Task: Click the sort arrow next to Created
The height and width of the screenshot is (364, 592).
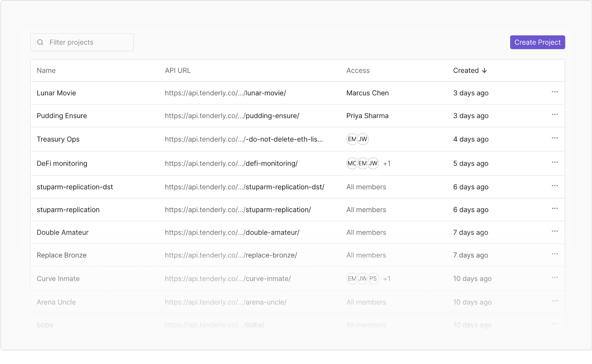Action: tap(484, 70)
